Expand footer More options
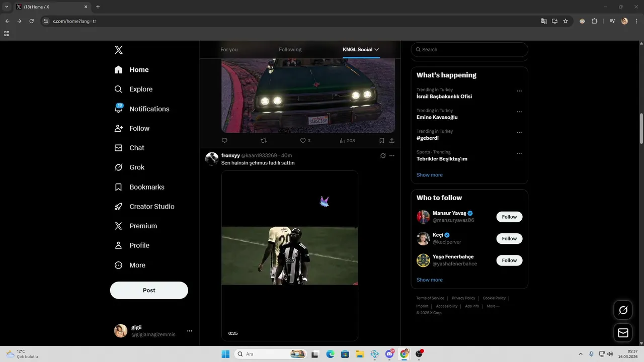Viewport: 644px width, 362px height. (493, 306)
